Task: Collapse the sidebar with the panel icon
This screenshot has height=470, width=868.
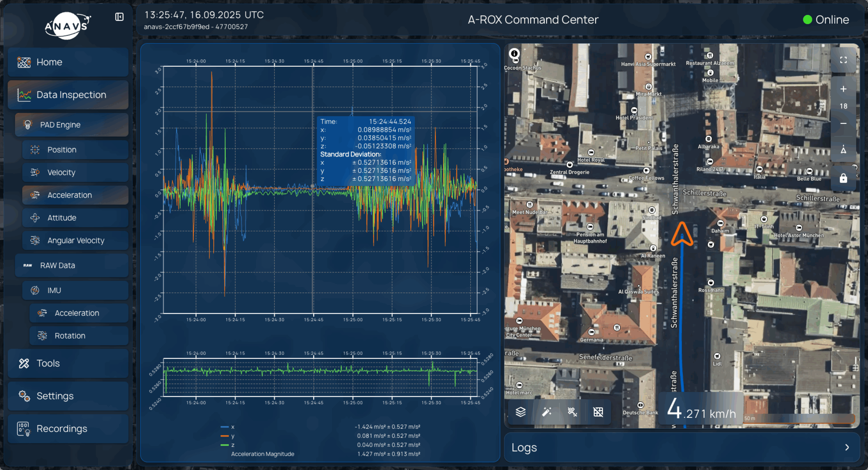Action: click(119, 17)
